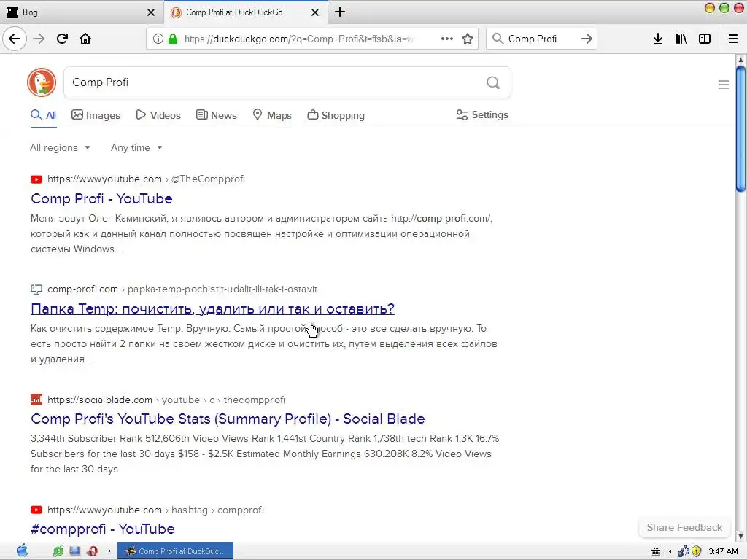Submit browser search bar with arrow
The width and height of the screenshot is (747, 560).
pyautogui.click(x=587, y=39)
